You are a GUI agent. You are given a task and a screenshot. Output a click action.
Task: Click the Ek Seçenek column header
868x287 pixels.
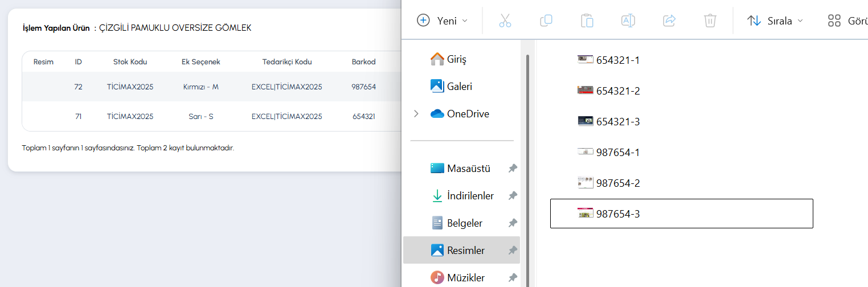click(x=201, y=61)
